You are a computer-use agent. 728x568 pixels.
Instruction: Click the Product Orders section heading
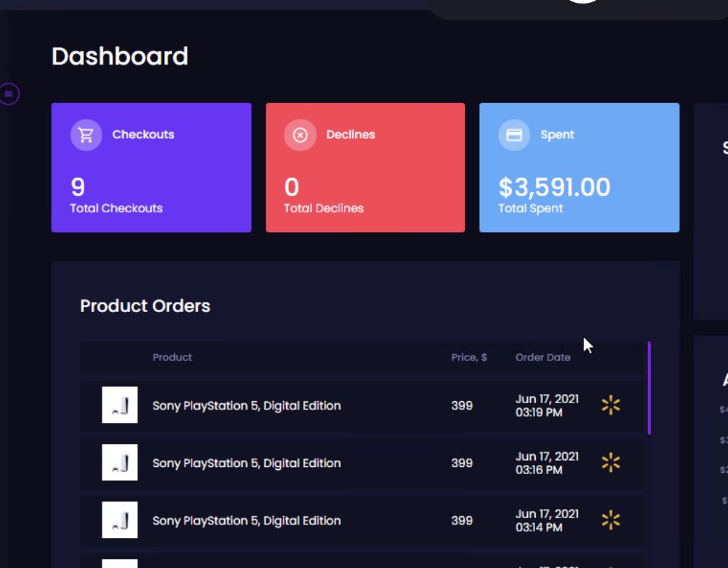coord(145,306)
